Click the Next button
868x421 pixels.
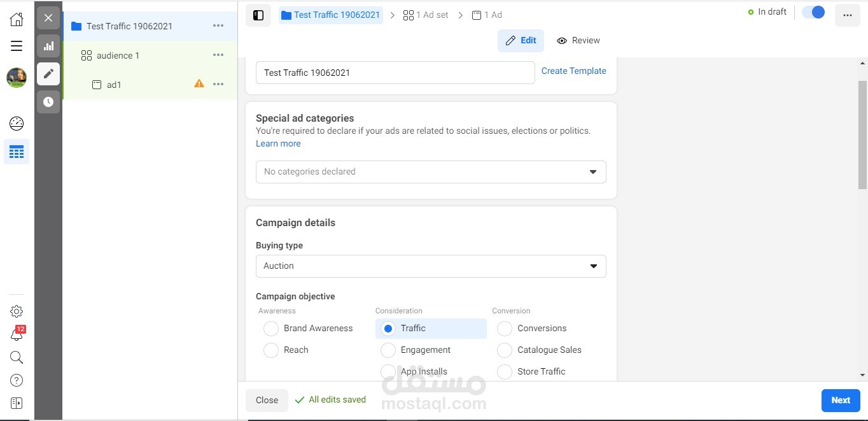tap(841, 400)
